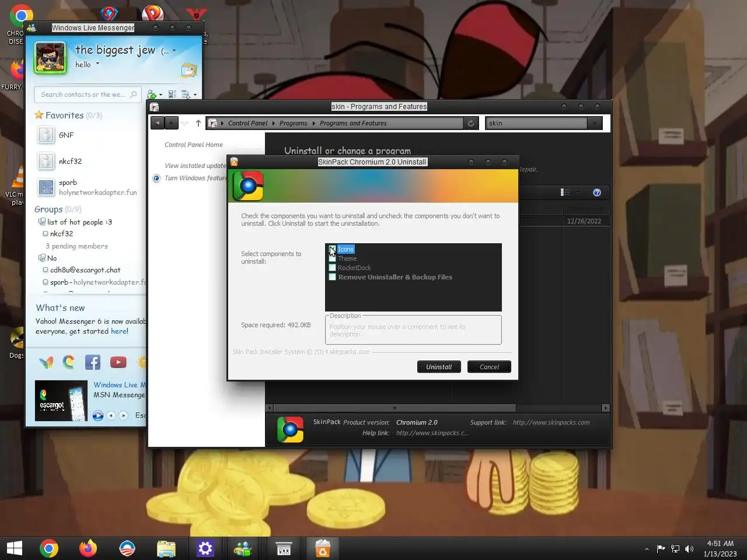Select 'Programs' breadcrumb segment
This screenshot has height=560, width=747.
pos(293,123)
